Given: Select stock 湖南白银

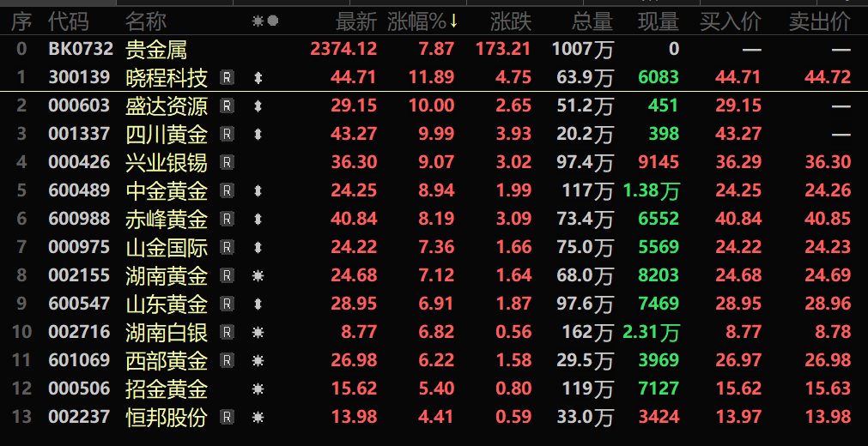Looking at the screenshot, I should (167, 332).
